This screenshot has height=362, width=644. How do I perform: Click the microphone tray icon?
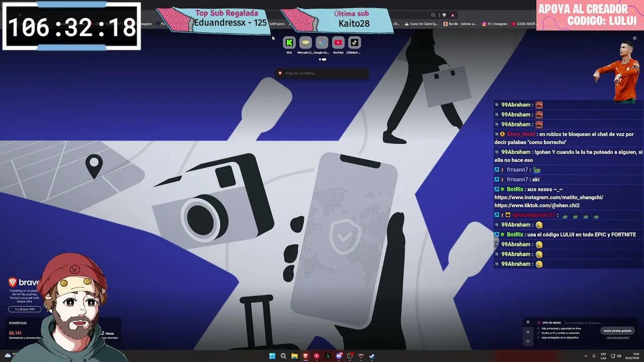(594, 356)
